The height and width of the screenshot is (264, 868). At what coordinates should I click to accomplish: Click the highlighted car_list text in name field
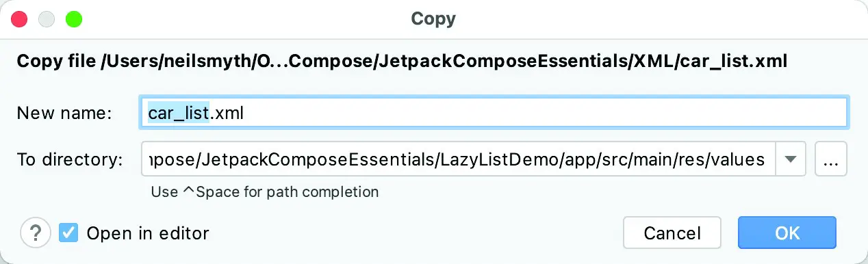coord(178,112)
